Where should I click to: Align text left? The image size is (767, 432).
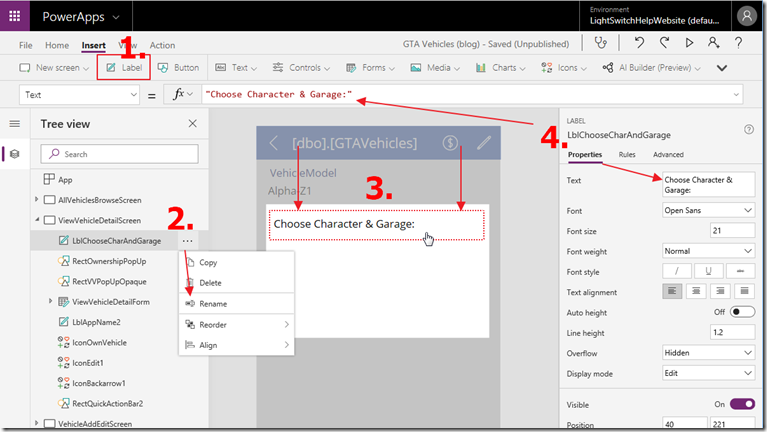[672, 291]
